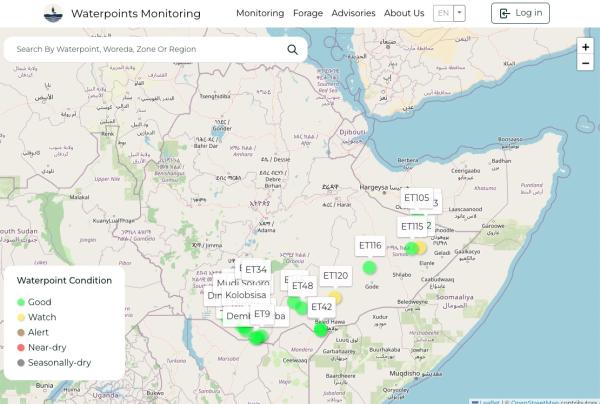Image resolution: width=600 pixels, height=404 pixels.
Task: Open the Monitoring menu
Action: coord(260,13)
